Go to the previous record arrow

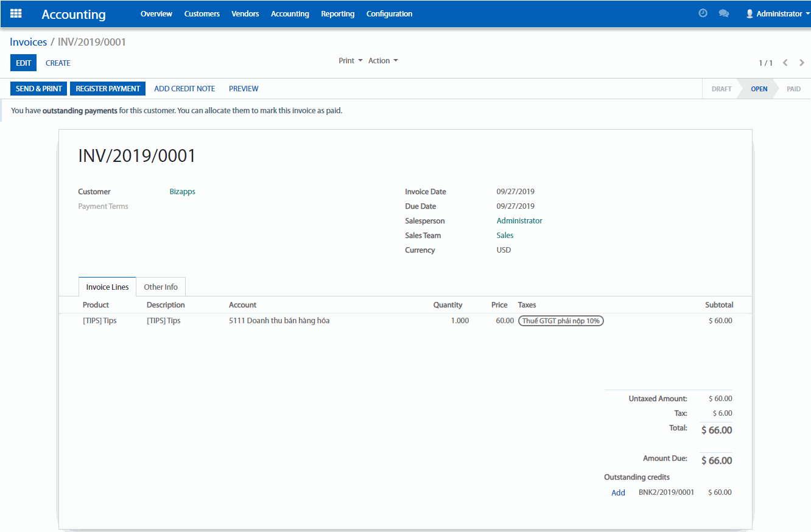tap(785, 63)
